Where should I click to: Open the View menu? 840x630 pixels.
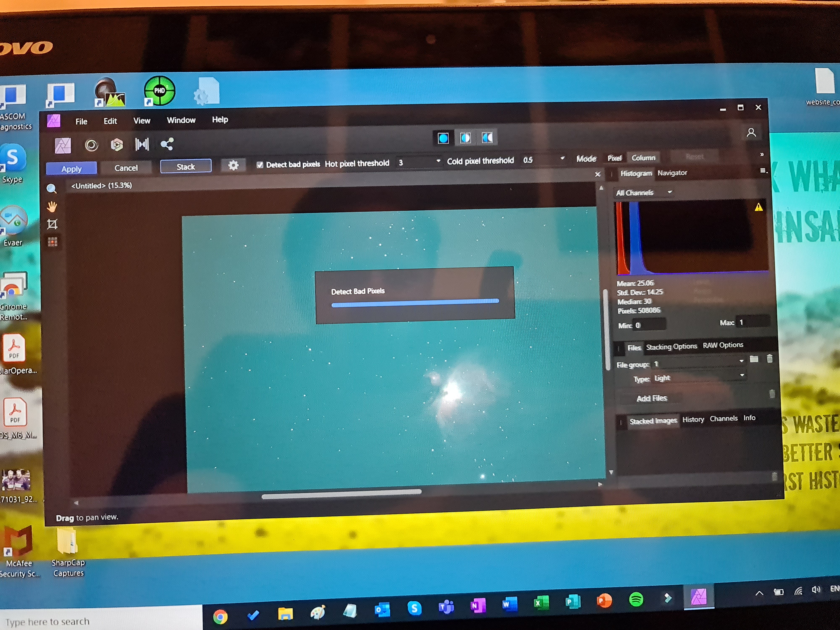tap(142, 121)
